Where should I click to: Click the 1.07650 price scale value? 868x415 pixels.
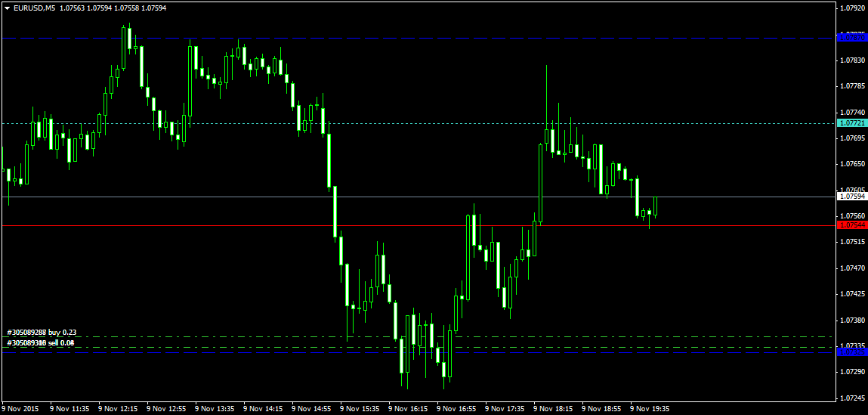[x=852, y=165]
